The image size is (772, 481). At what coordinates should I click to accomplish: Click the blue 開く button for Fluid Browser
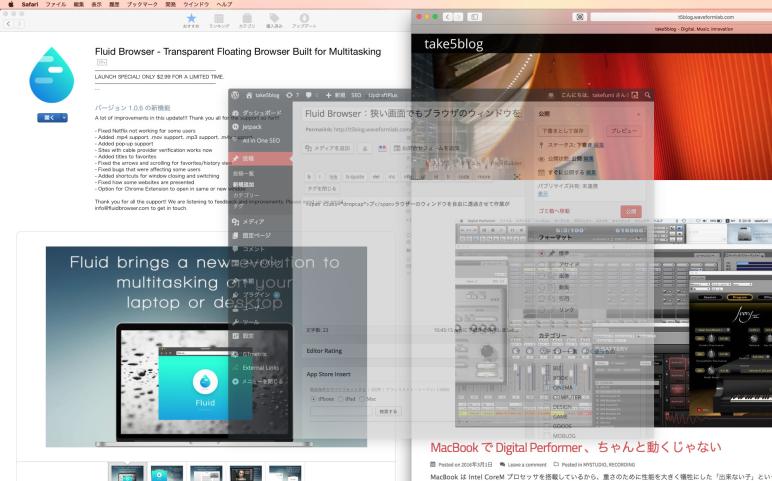[x=48, y=118]
